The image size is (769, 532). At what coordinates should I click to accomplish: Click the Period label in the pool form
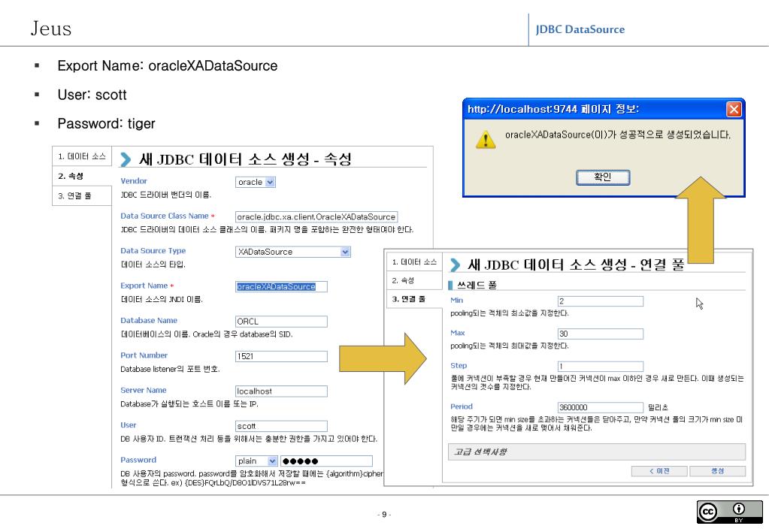pyautogui.click(x=462, y=407)
